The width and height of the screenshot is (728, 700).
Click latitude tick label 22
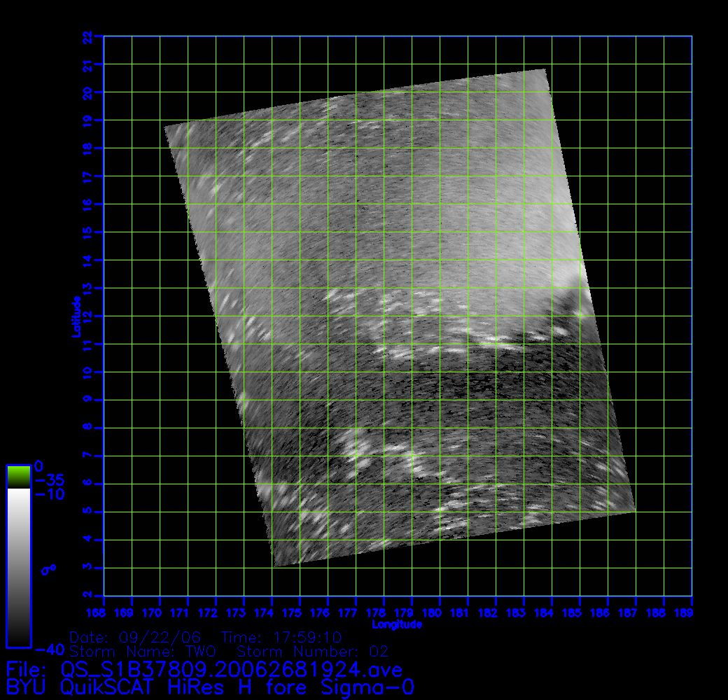click(87, 36)
